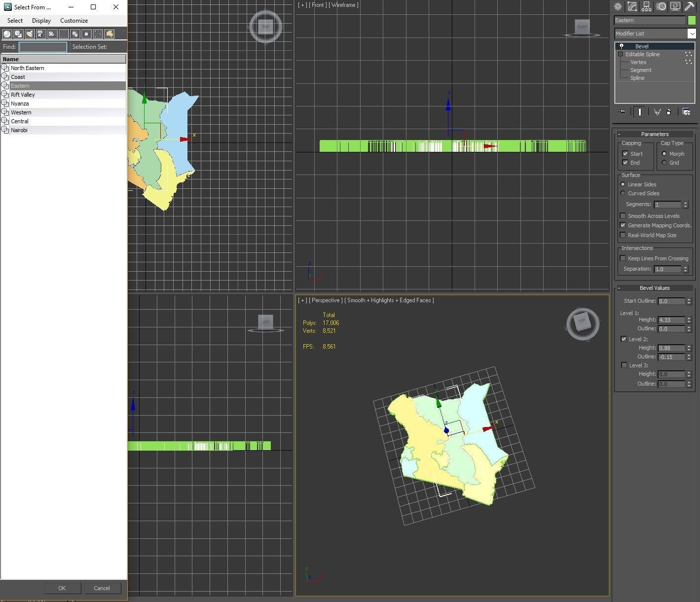Uncheck the Start capping checkbox

pos(625,154)
